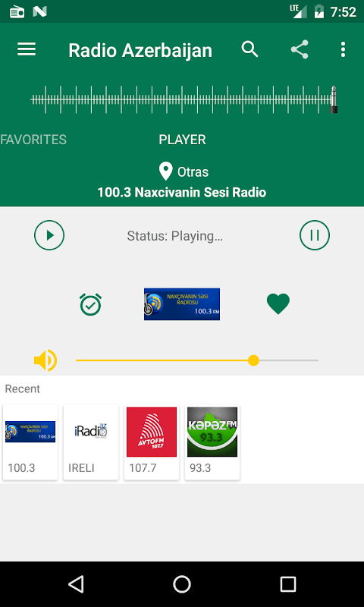Open the Naxcivanin Sesi station logo
Image resolution: width=364 pixels, height=607 pixels.
(182, 304)
